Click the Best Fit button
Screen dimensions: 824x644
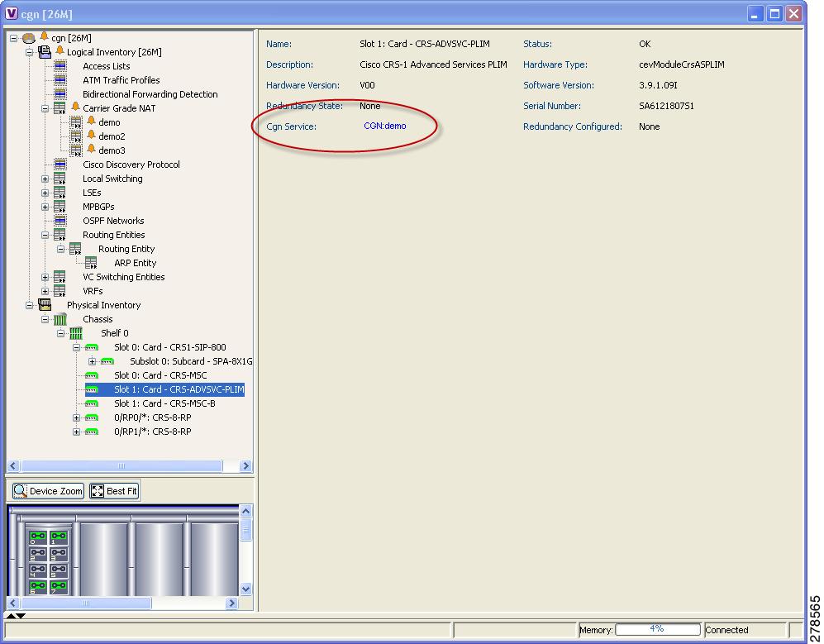pos(114,491)
